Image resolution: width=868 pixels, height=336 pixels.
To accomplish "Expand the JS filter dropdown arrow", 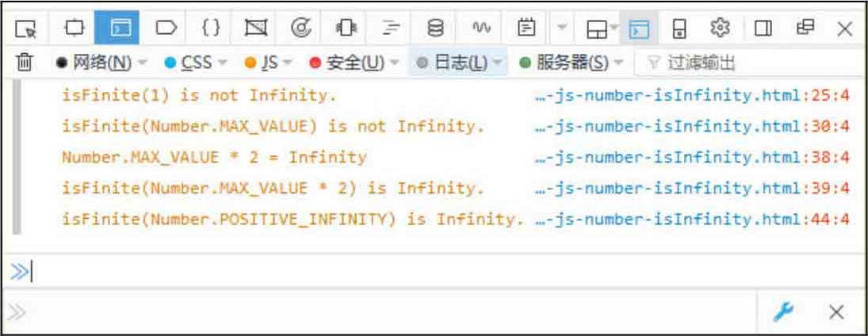I will pyautogui.click(x=287, y=63).
